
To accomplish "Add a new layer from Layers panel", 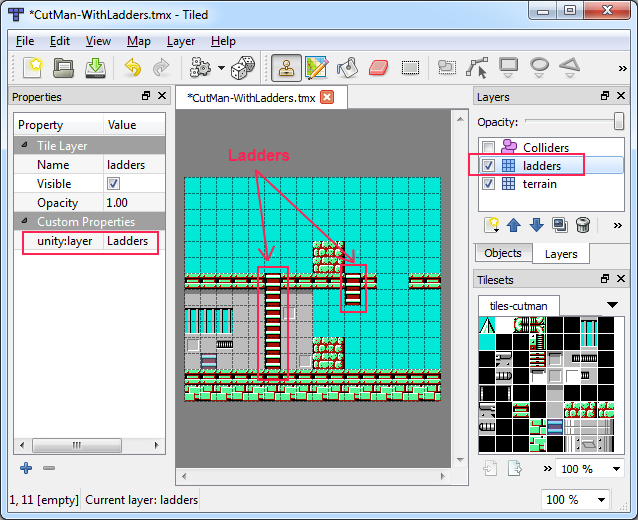I will (492, 225).
